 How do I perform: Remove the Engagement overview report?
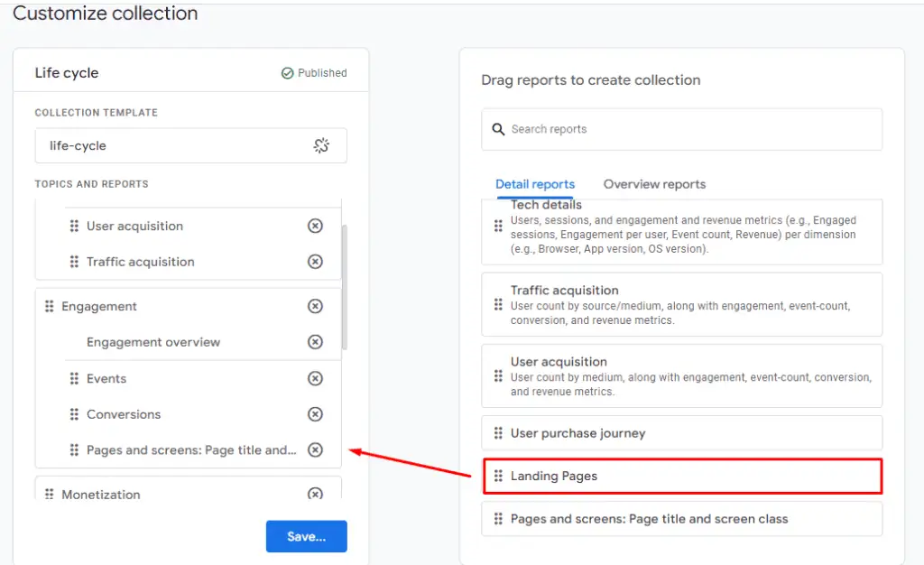(x=315, y=342)
